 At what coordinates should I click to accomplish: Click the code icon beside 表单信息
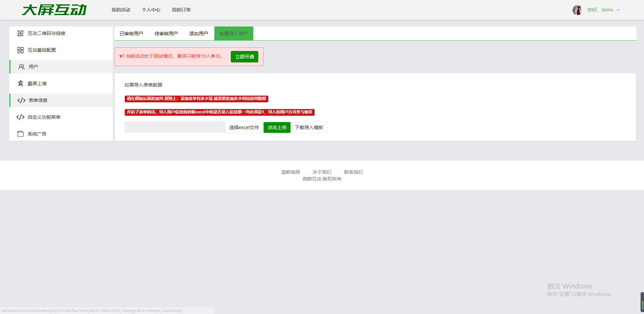(x=21, y=100)
